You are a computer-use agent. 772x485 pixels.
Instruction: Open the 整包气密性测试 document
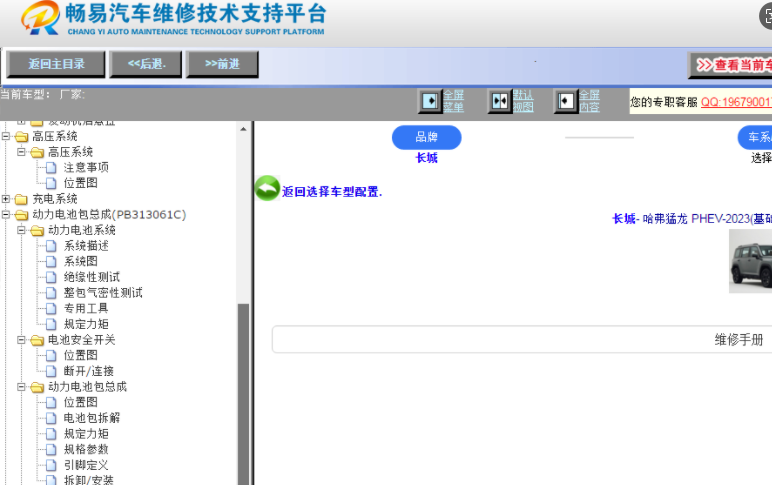pos(103,293)
